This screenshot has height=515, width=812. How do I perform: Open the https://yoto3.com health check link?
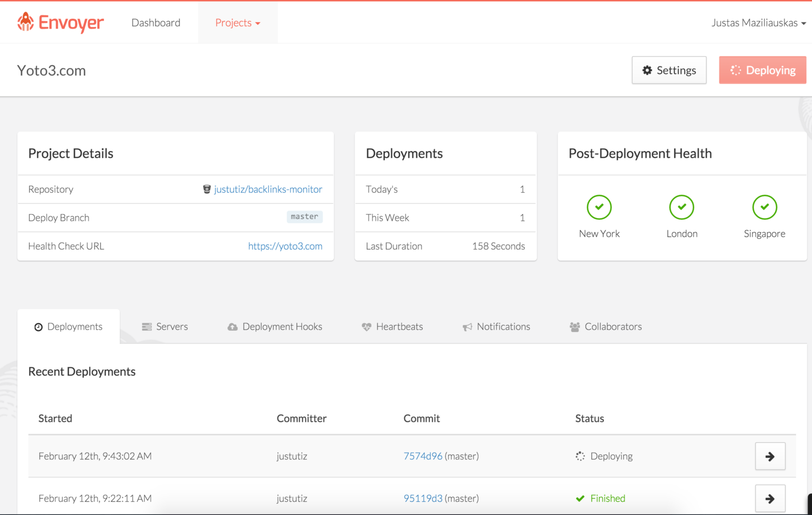[285, 246]
